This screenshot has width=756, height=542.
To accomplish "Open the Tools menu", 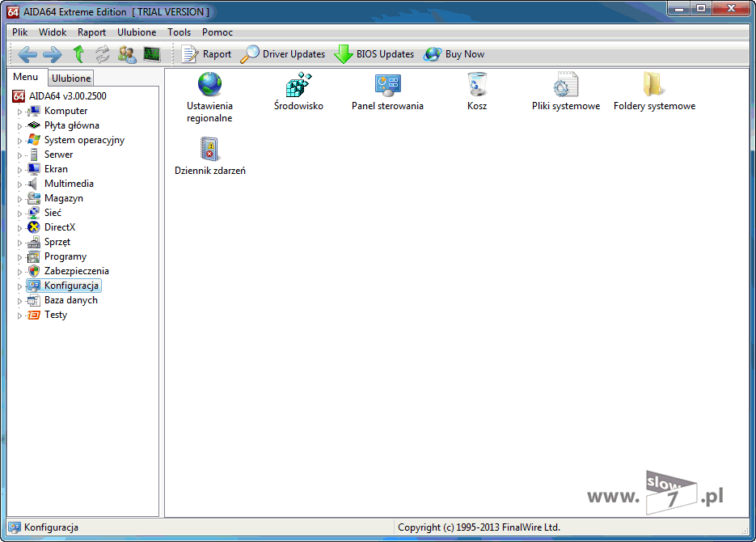I will (179, 32).
